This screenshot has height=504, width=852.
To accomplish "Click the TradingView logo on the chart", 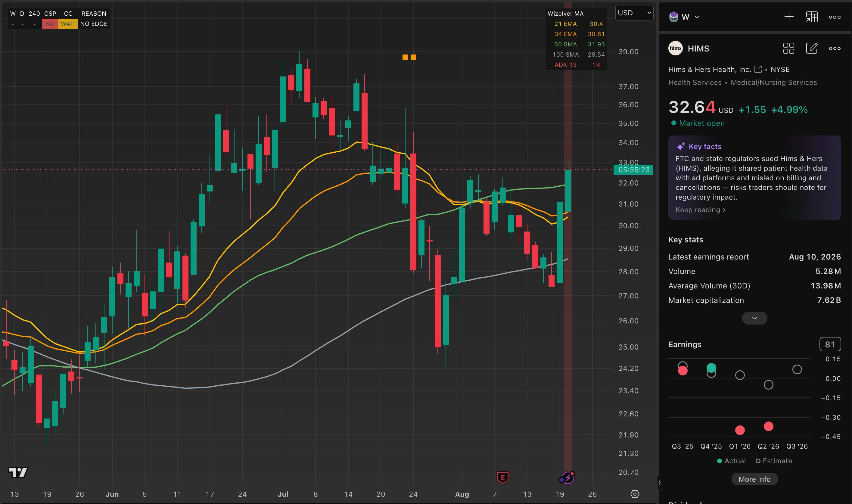I will click(x=18, y=472).
